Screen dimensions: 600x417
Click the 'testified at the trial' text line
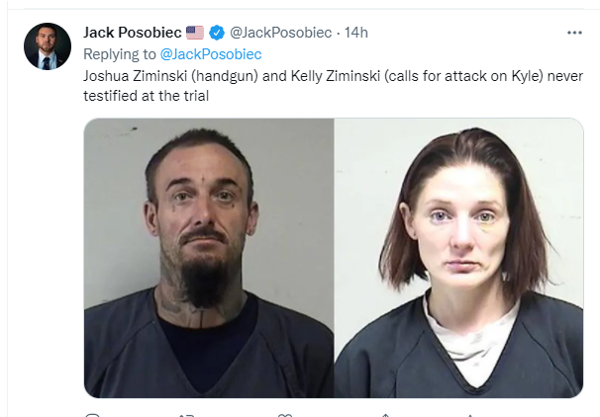pos(146,96)
